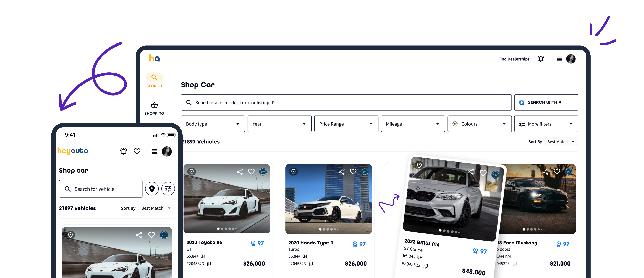This screenshot has width=644, height=278.
Task: Click the notification bell in desktop header
Action: 541,59
